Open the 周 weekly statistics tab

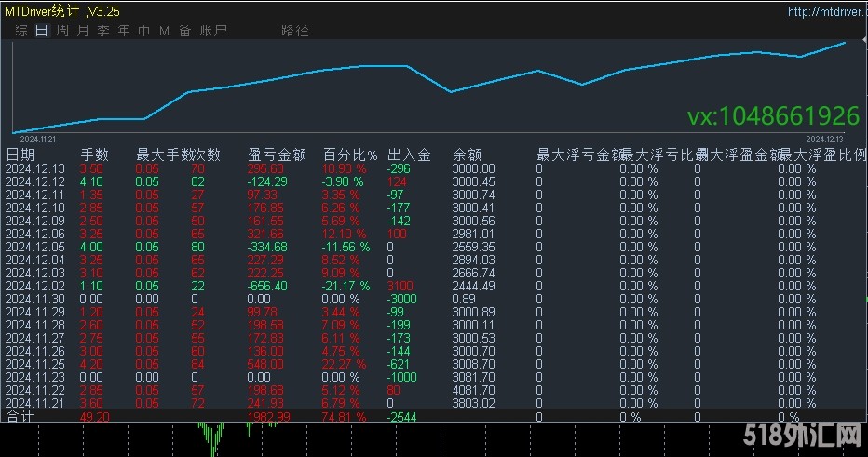pos(62,31)
